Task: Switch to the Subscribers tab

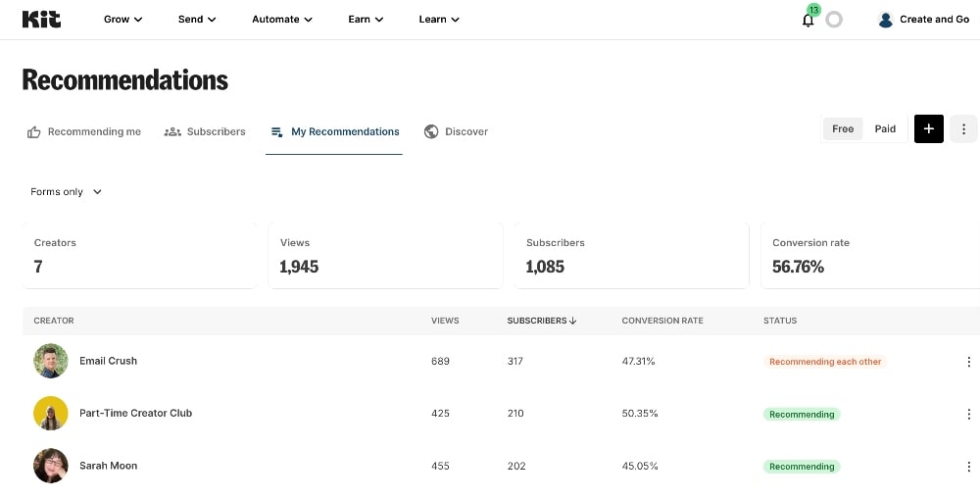Action: pos(205,132)
